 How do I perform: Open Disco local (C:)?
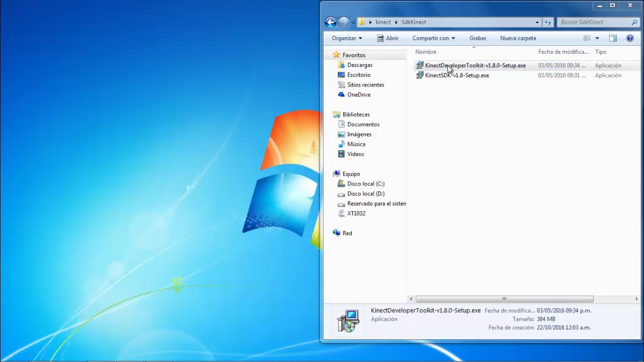point(366,184)
